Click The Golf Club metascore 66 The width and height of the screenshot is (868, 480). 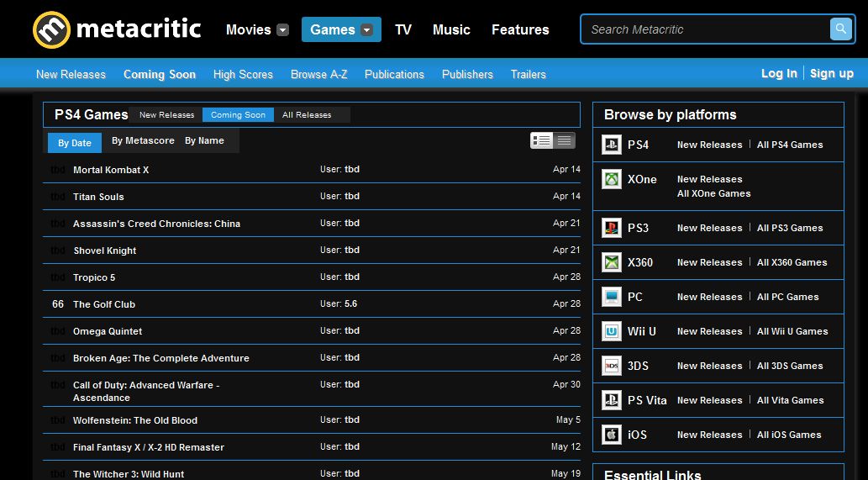(58, 304)
